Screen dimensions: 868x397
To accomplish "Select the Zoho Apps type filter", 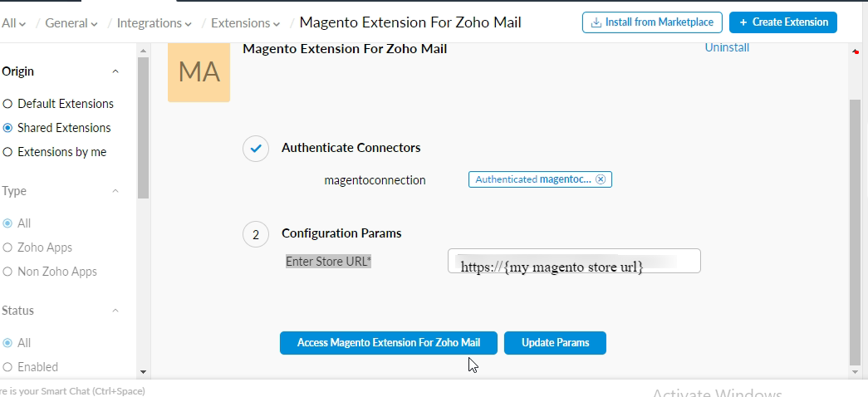I will tap(8, 248).
